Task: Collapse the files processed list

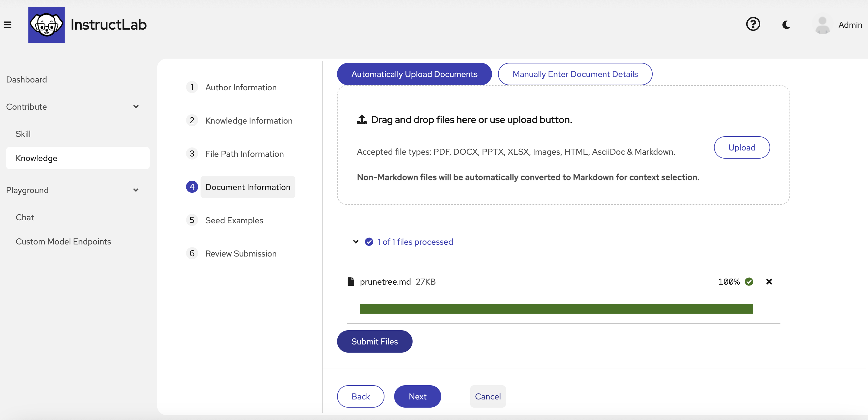Action: 355,242
